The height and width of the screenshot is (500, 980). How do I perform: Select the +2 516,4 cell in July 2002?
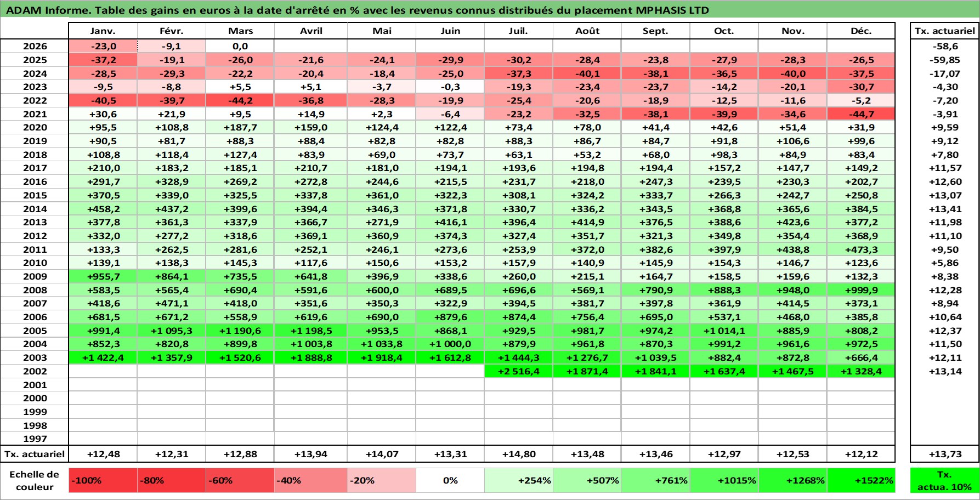(519, 371)
